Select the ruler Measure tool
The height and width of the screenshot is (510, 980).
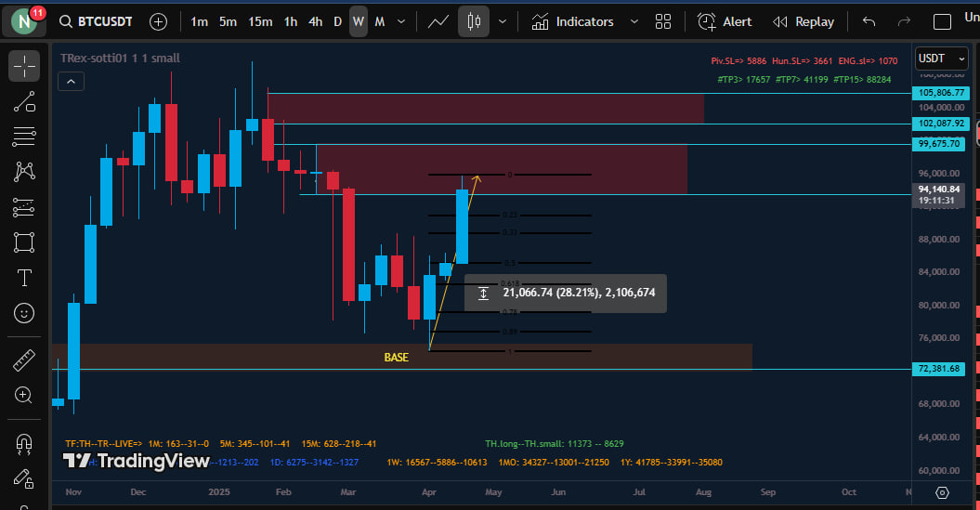pyautogui.click(x=24, y=360)
